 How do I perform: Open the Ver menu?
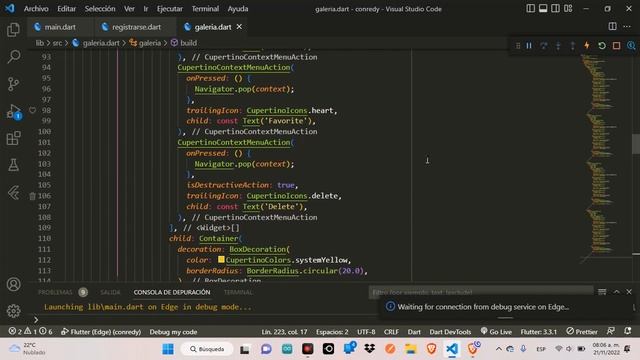pyautogui.click(x=129, y=9)
